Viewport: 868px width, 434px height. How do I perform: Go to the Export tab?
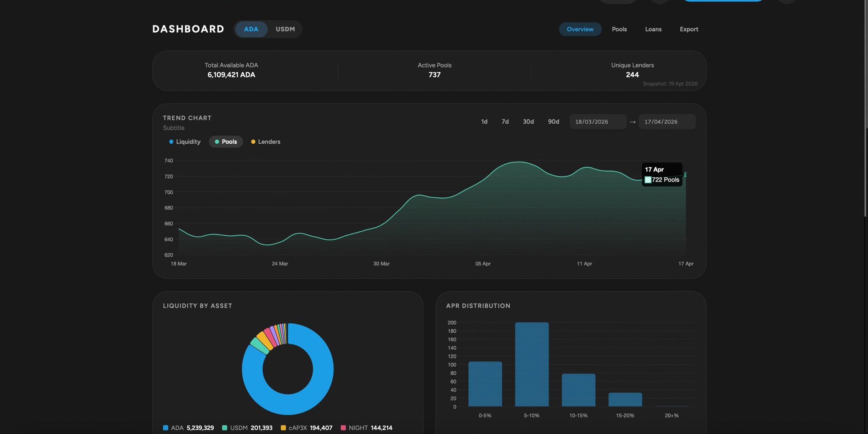pyautogui.click(x=689, y=29)
